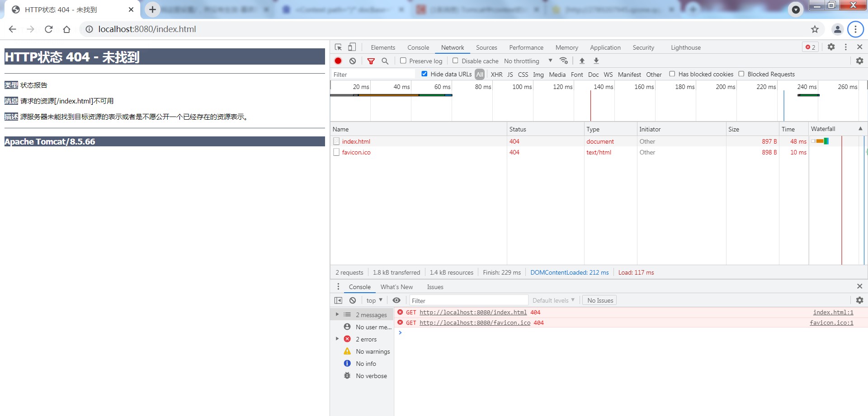Filter requests by XHR type
The width and height of the screenshot is (868, 416).
[x=496, y=75]
